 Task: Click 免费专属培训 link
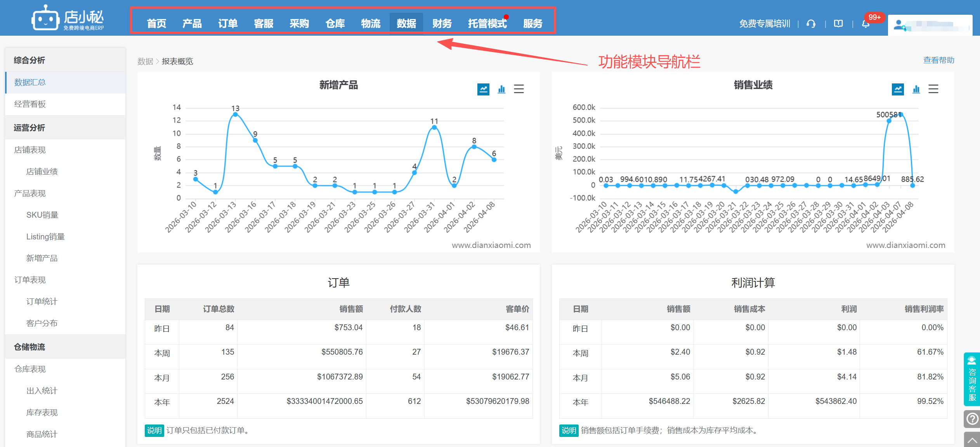[765, 24]
